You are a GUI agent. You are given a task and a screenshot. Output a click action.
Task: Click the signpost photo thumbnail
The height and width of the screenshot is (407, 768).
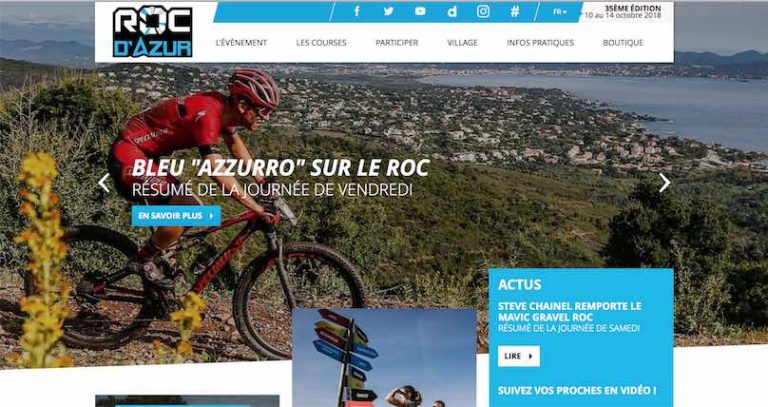pos(384,358)
